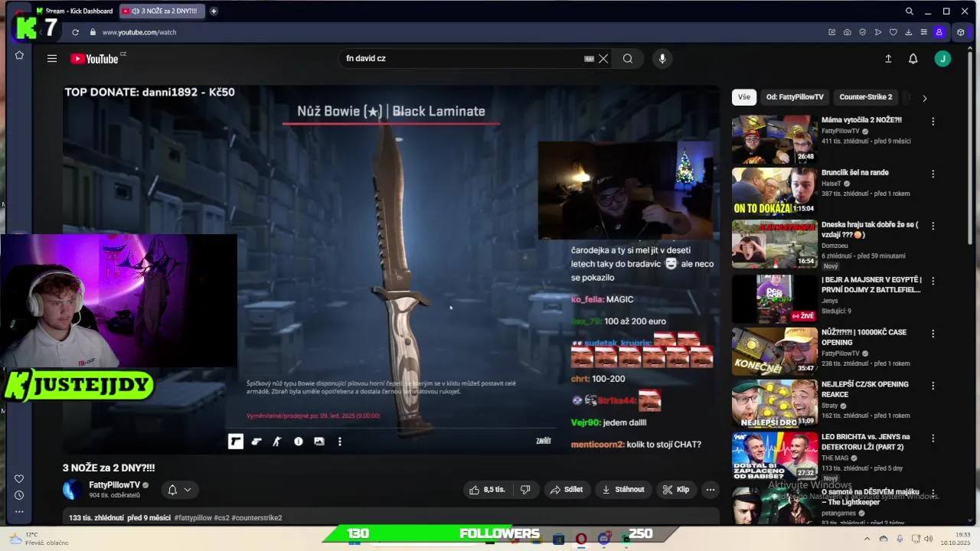
Task: Open menu for "Brunclík šel na rande"
Action: pos(933,174)
